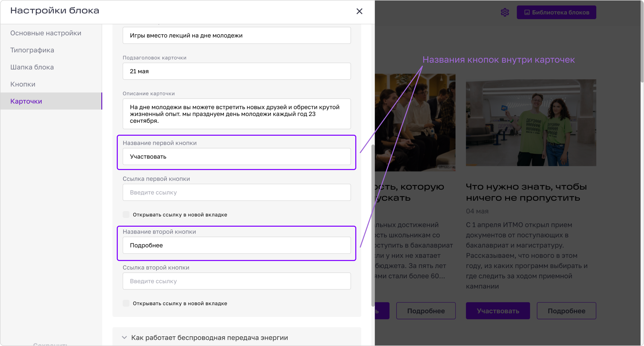This screenshot has height=346, width=644.
Task: Click the first button name field Участвовать
Action: click(x=237, y=156)
